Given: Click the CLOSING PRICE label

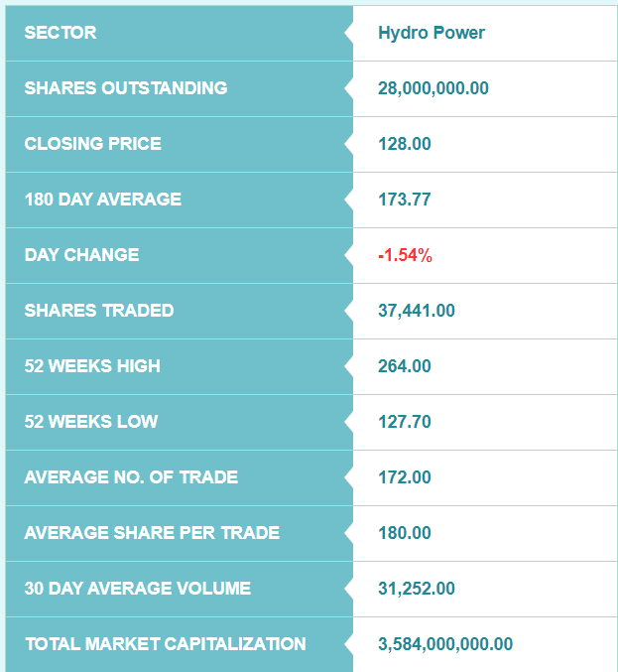Looking at the screenshot, I should [92, 144].
